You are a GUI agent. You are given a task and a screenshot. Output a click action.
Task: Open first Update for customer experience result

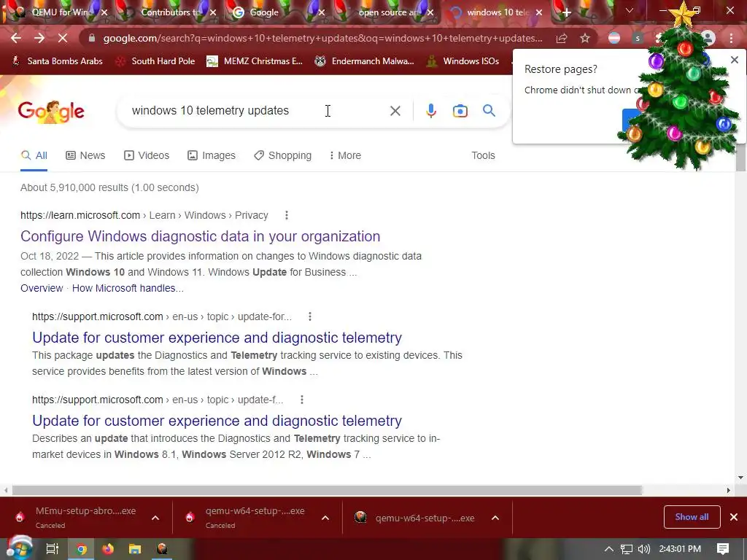pyautogui.click(x=217, y=338)
